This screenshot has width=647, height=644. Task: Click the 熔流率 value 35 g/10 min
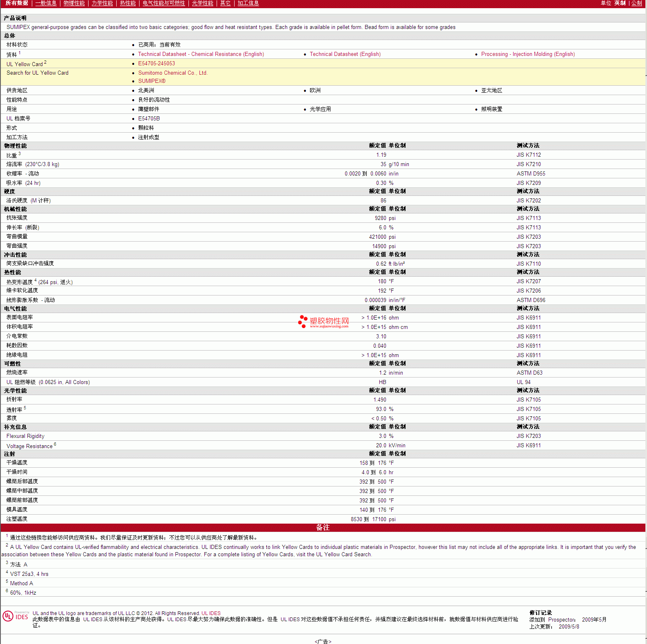click(x=394, y=164)
